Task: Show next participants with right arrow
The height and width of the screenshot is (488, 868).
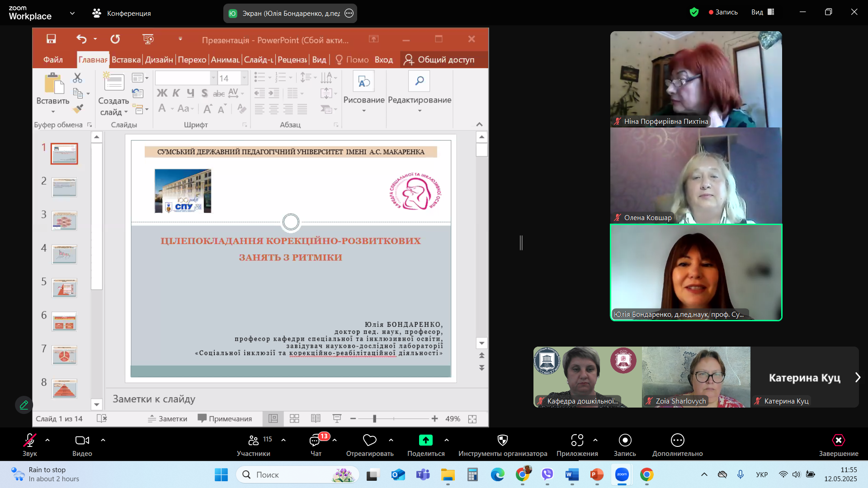Action: coord(858,377)
